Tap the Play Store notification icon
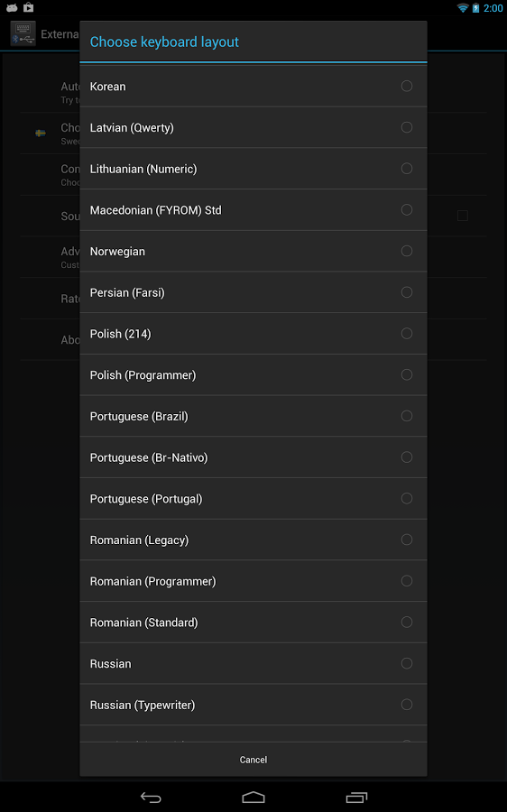The height and width of the screenshot is (812, 507). (x=29, y=7)
